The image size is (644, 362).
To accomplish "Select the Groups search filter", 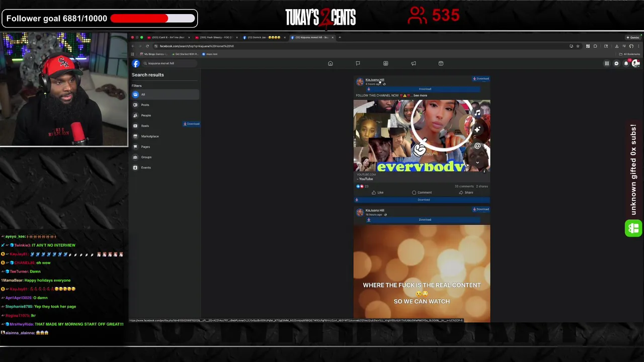I will pos(165,157).
